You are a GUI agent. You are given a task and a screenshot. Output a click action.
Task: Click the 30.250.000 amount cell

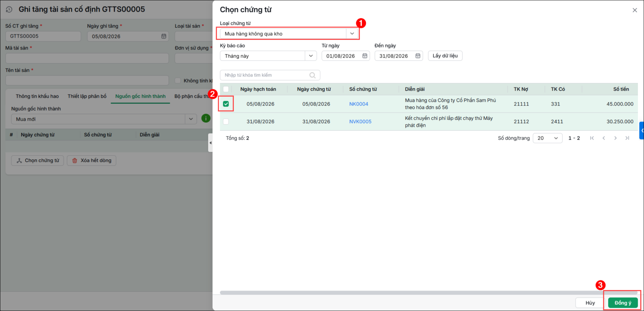click(620, 122)
